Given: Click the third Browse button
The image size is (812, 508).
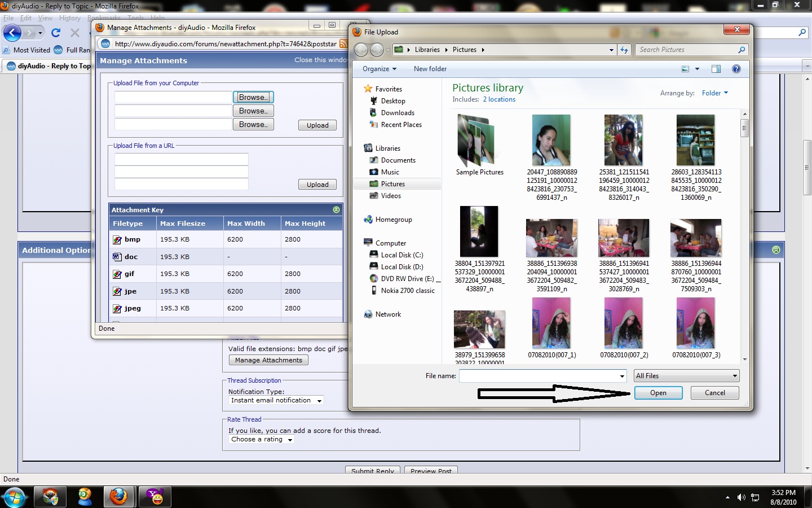Looking at the screenshot, I should (x=253, y=125).
